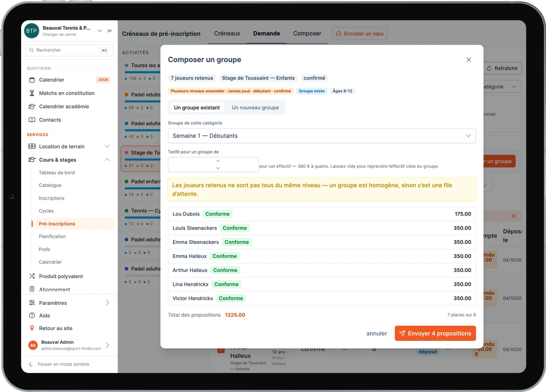Viewport: 546px width, 392px height.
Task: Click the Produit polyvalent tools icon
Action: point(32,276)
